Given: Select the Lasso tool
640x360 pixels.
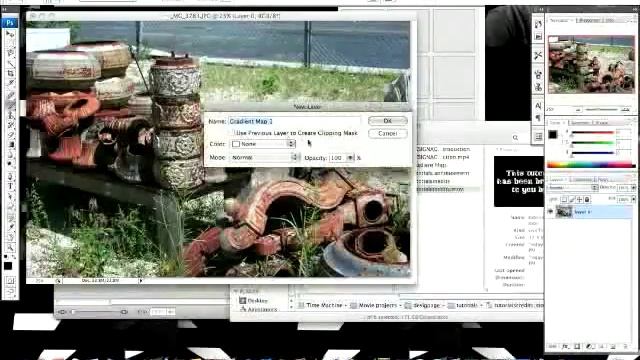Looking at the screenshot, I should click(x=10, y=53).
